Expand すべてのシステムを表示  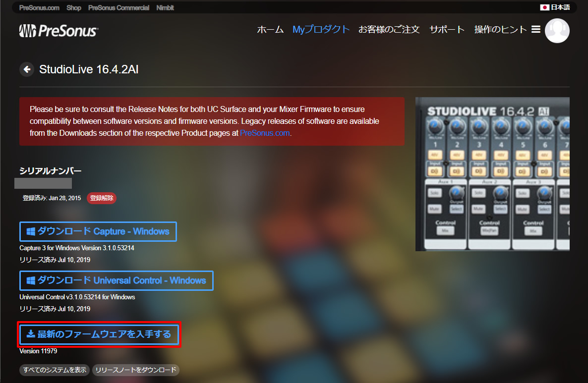coord(55,370)
